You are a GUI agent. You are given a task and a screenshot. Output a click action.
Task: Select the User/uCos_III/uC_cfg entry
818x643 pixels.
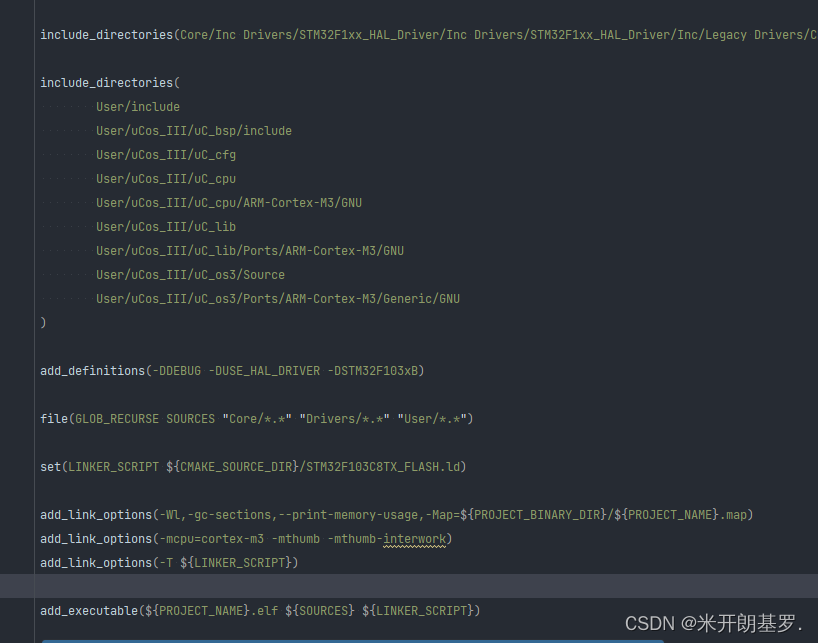[166, 154]
